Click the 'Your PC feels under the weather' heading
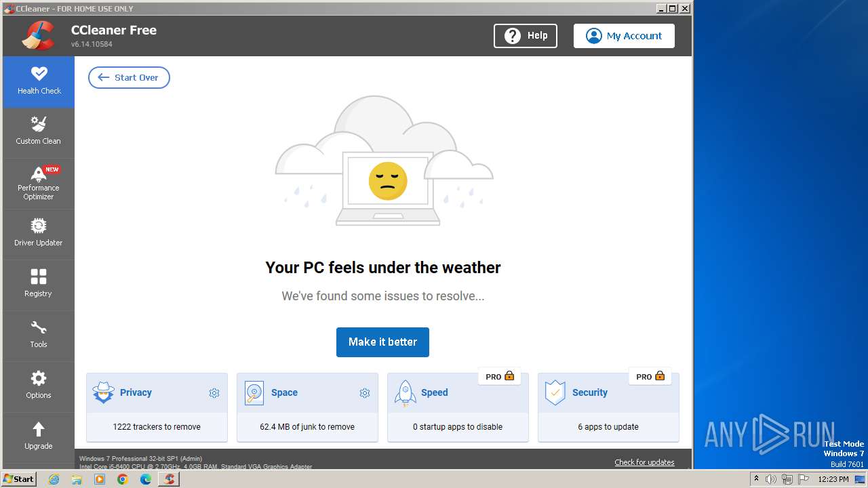The height and width of the screenshot is (488, 868). (383, 267)
